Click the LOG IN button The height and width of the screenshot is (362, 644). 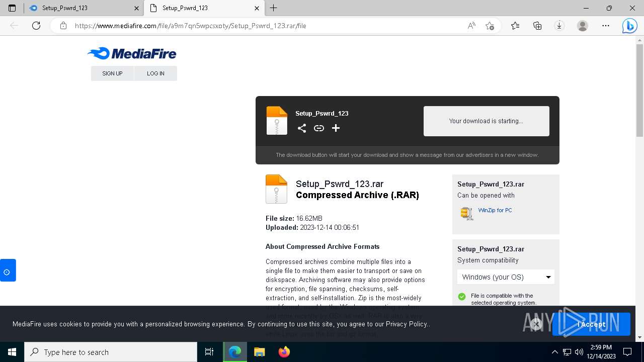pos(155,73)
